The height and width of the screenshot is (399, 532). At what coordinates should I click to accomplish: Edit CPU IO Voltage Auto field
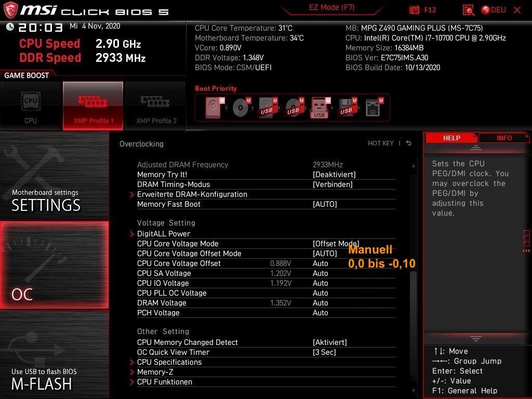point(320,283)
